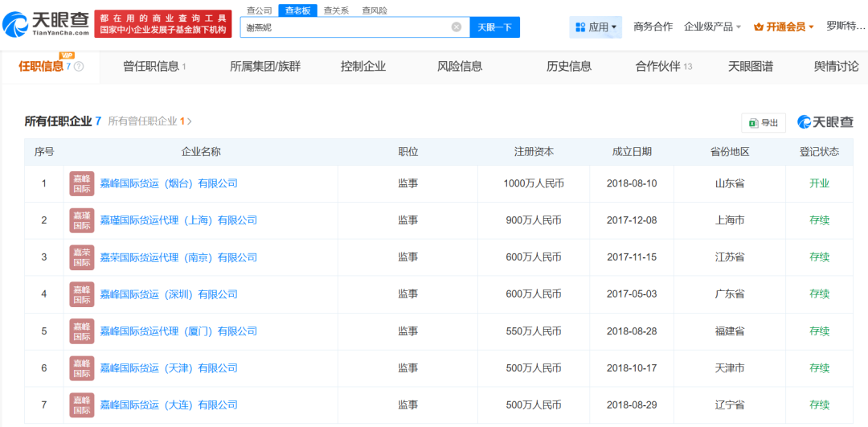868x427 pixels.
Task: Click the help question mark beside 任职信息
Action: pos(79,67)
